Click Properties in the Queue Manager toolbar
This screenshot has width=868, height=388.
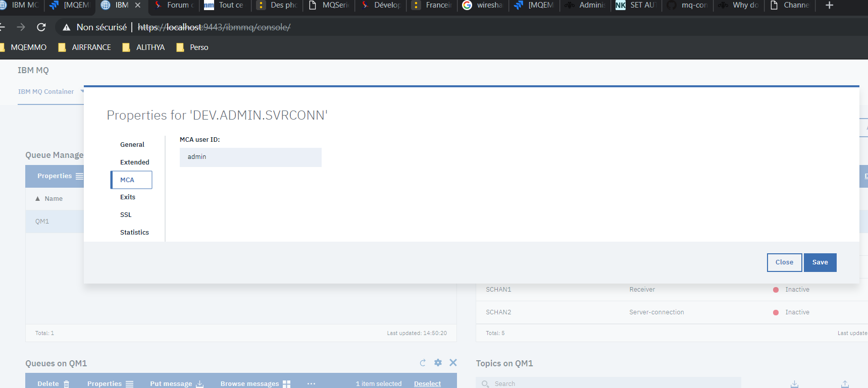[x=60, y=176]
